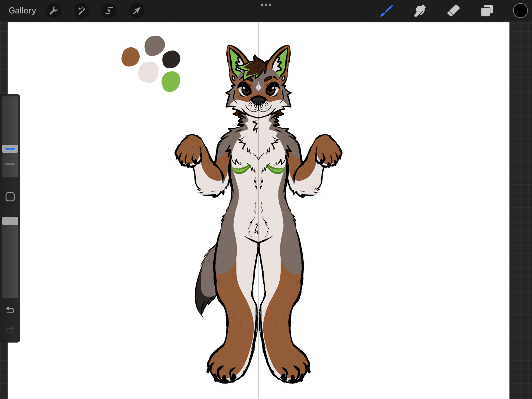Open the Actions wrench menu
The image size is (532, 399).
coord(54,11)
